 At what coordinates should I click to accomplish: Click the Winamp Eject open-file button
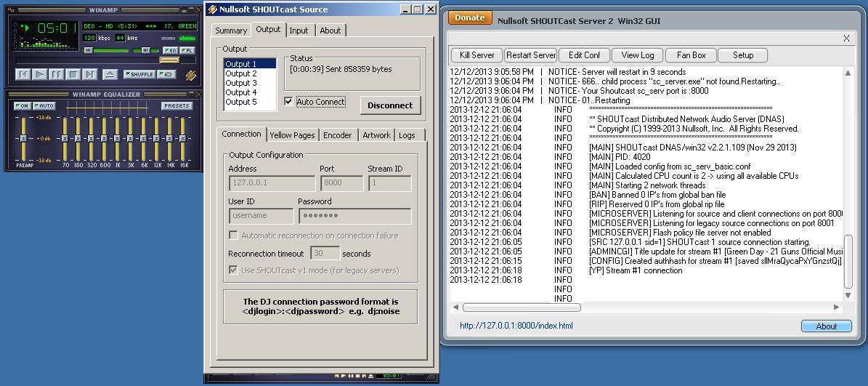tap(110, 74)
